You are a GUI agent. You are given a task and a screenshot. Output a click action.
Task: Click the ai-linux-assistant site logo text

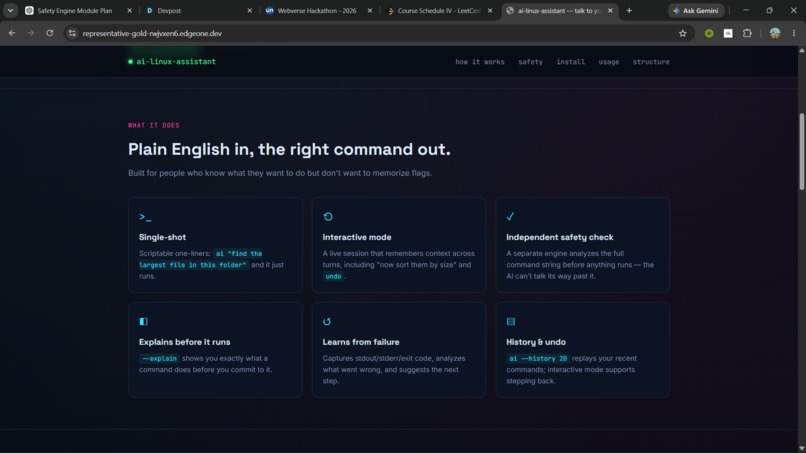(176, 62)
